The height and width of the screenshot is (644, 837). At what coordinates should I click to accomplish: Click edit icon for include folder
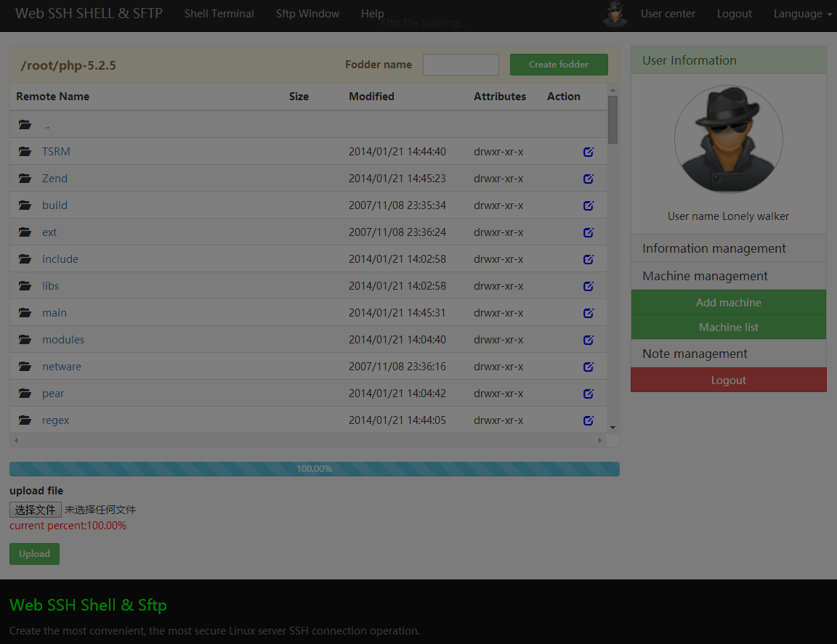[589, 259]
